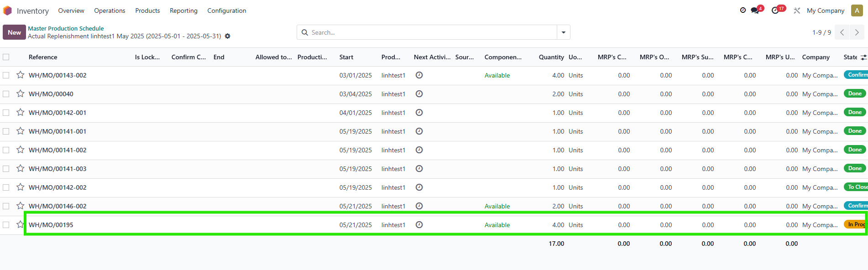Check the WH/MO/00195 row checkbox
Screen dimensions: 868x270
point(6,225)
